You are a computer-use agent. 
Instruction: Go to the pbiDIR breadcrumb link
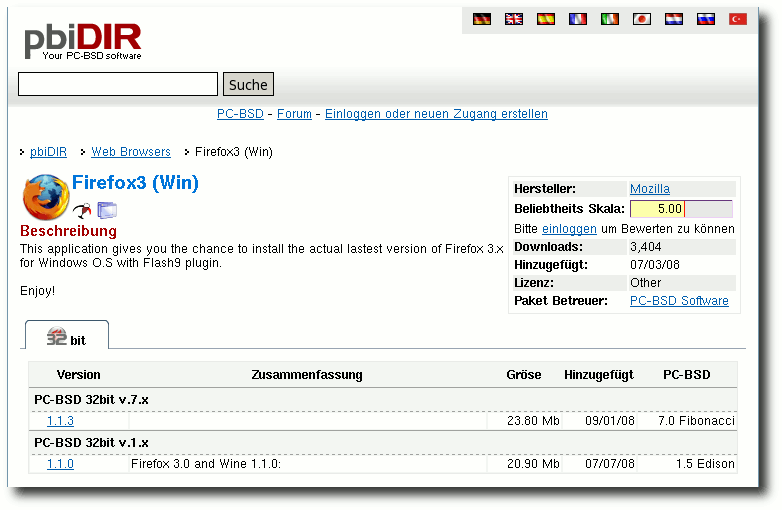48,152
